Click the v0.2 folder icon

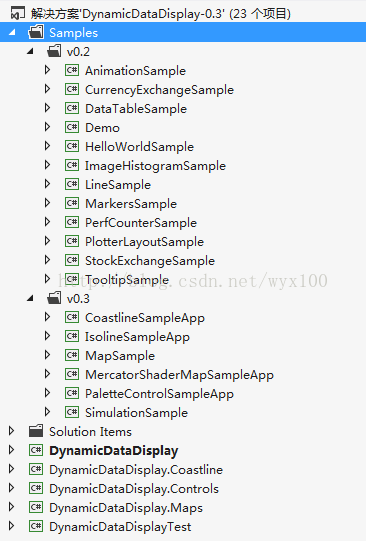54,51
